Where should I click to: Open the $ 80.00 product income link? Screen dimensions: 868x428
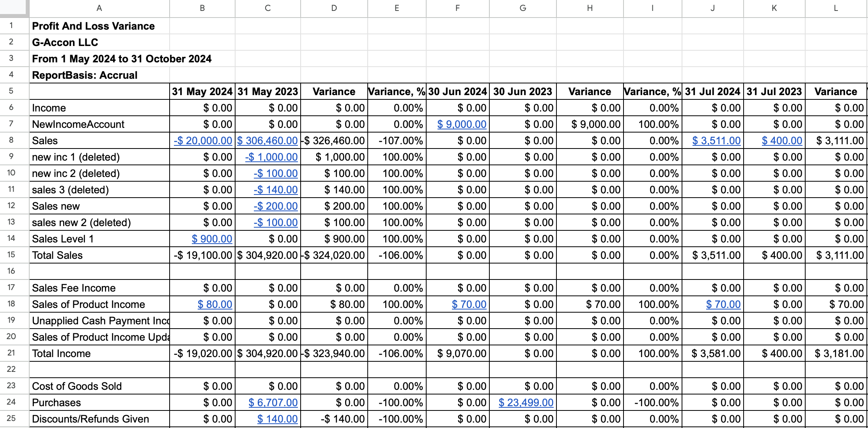click(215, 304)
